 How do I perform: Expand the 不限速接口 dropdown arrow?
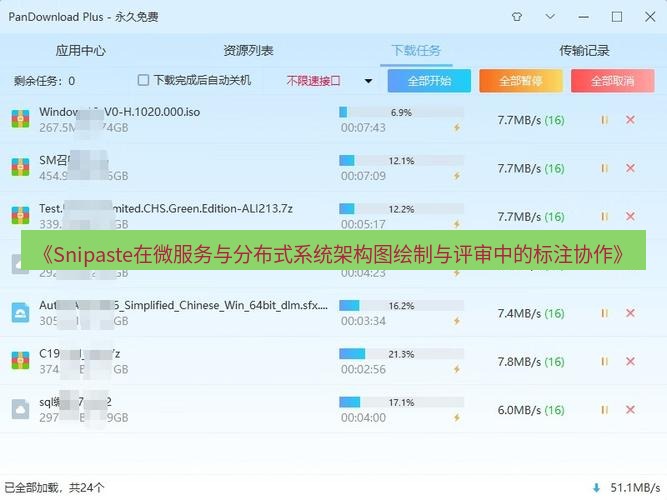pos(368,81)
